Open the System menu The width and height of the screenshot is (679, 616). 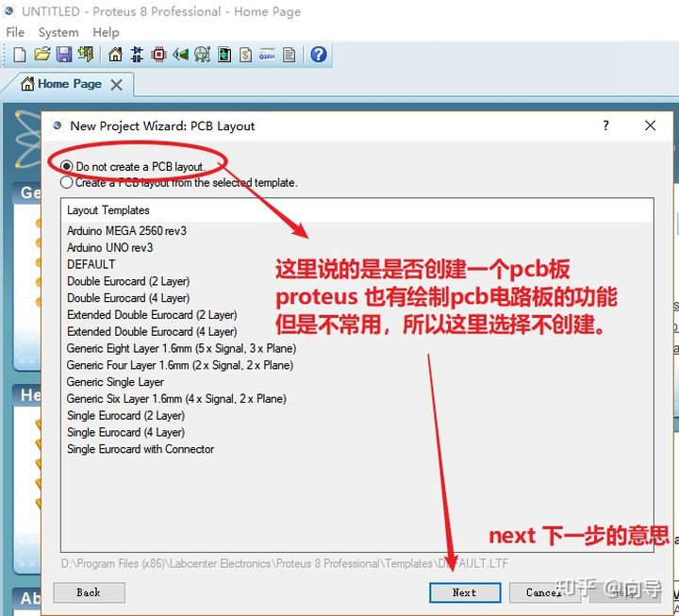coord(58,32)
